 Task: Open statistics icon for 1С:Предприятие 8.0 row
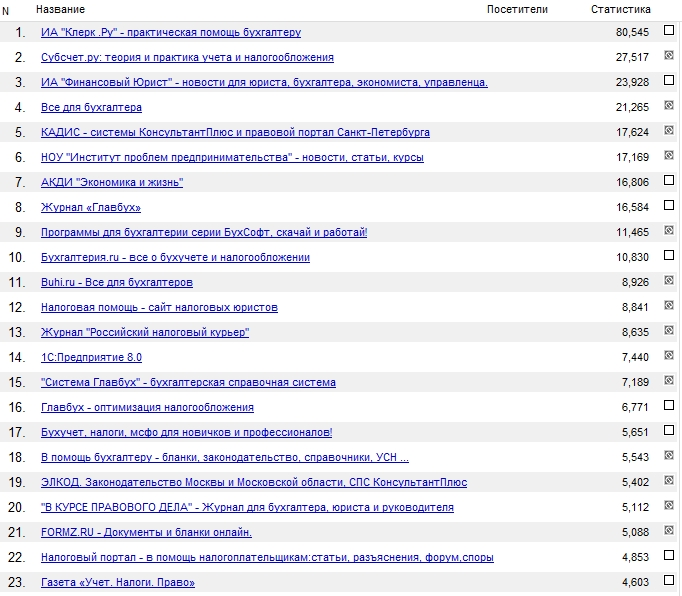pos(669,355)
